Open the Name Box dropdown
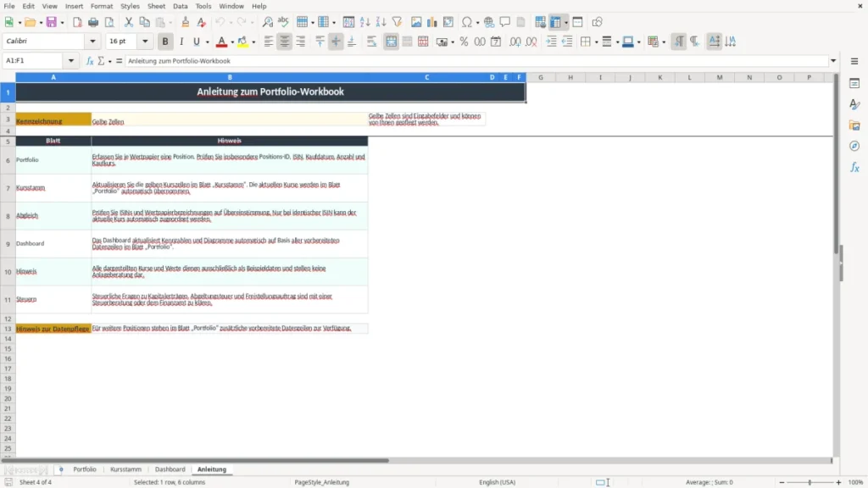This screenshot has width=868, height=488. click(71, 61)
